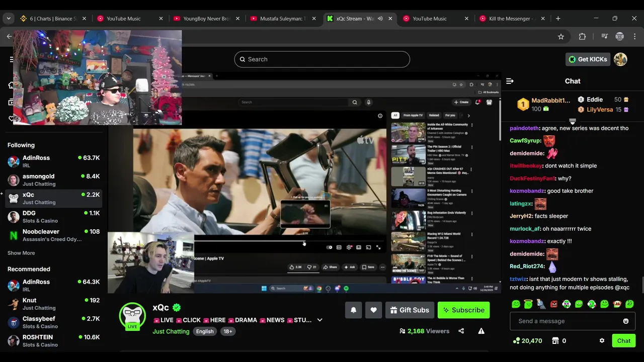Click username paindoteth in chat
The width and height of the screenshot is (644, 362).
click(x=524, y=128)
